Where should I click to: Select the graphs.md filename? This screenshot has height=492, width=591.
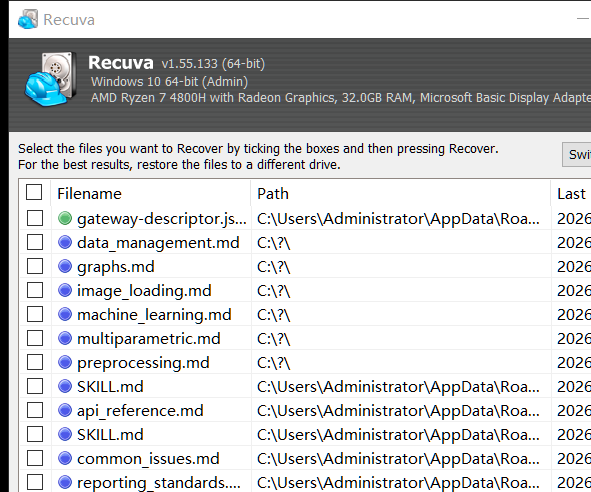116,267
